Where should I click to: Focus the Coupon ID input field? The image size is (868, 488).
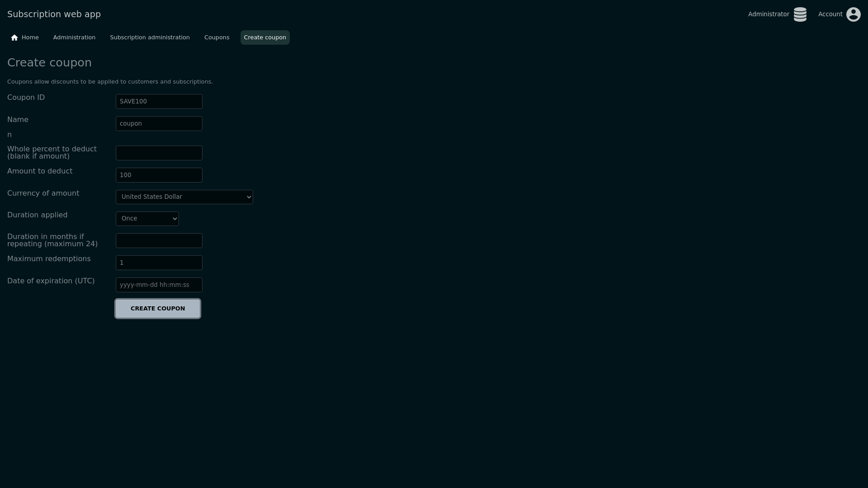(159, 102)
